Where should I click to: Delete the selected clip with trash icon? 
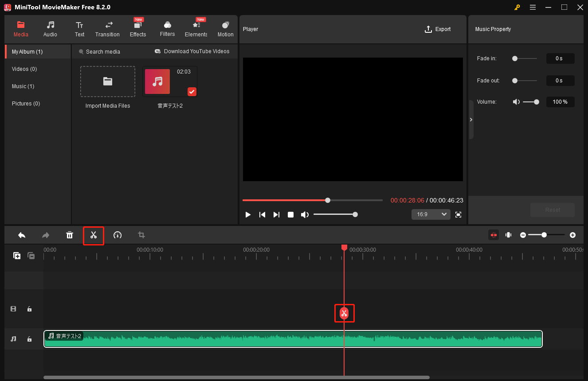point(70,235)
